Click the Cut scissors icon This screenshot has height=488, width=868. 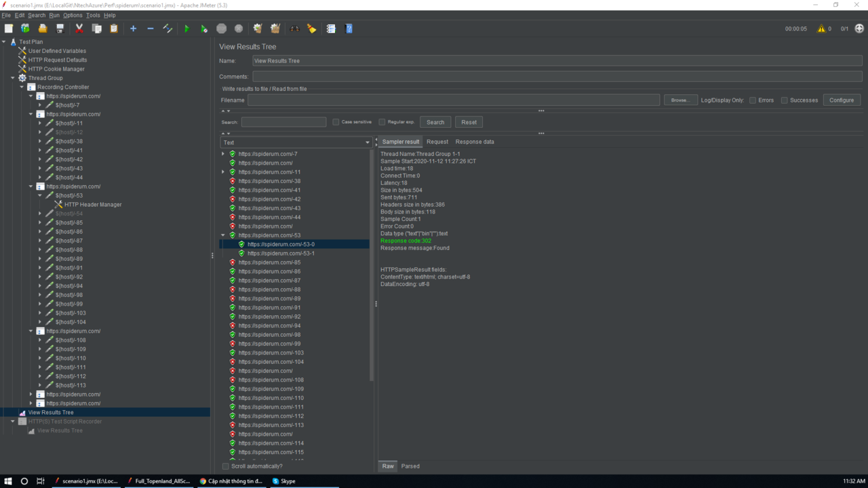pyautogui.click(x=79, y=28)
